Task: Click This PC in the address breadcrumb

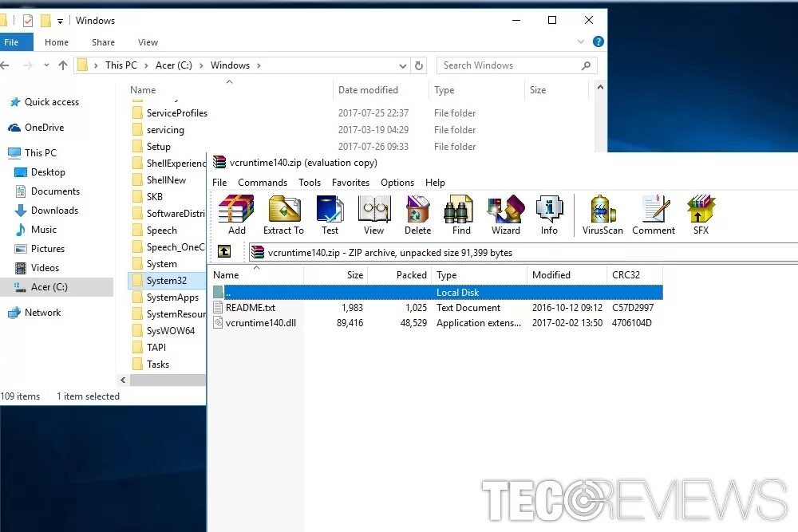Action: [121, 65]
